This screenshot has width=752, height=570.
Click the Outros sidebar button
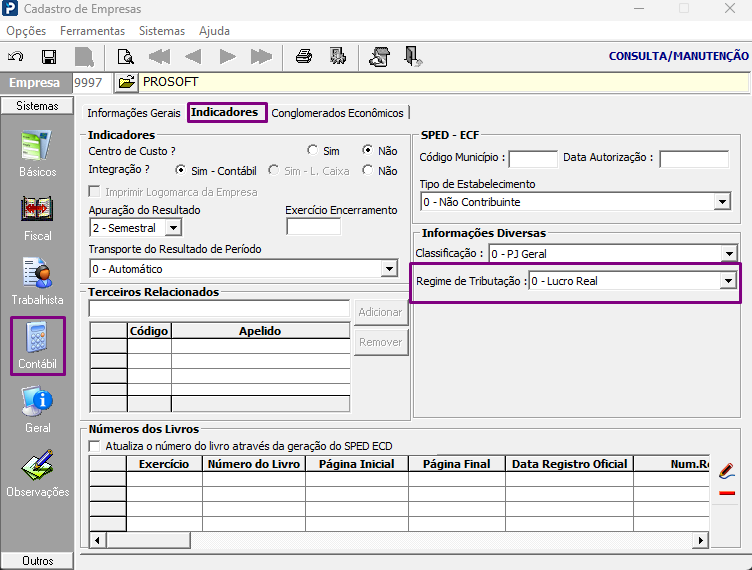(37, 561)
